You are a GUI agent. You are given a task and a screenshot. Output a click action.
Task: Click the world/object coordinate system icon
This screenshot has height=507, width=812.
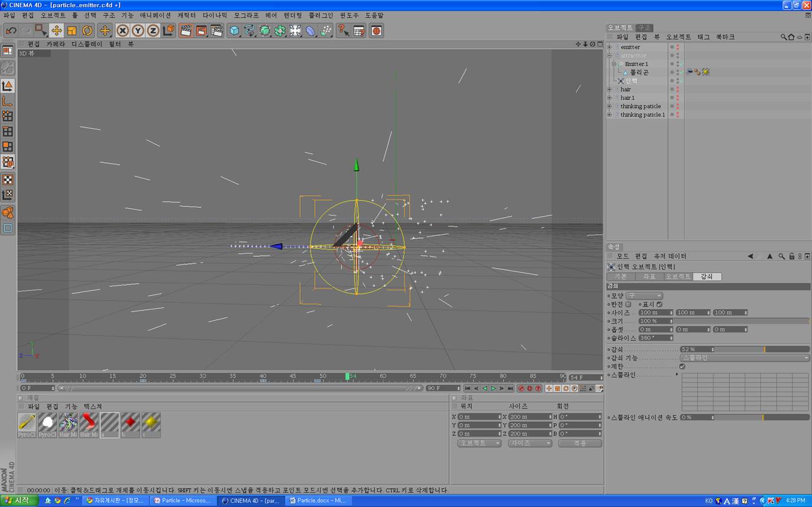pos(168,30)
